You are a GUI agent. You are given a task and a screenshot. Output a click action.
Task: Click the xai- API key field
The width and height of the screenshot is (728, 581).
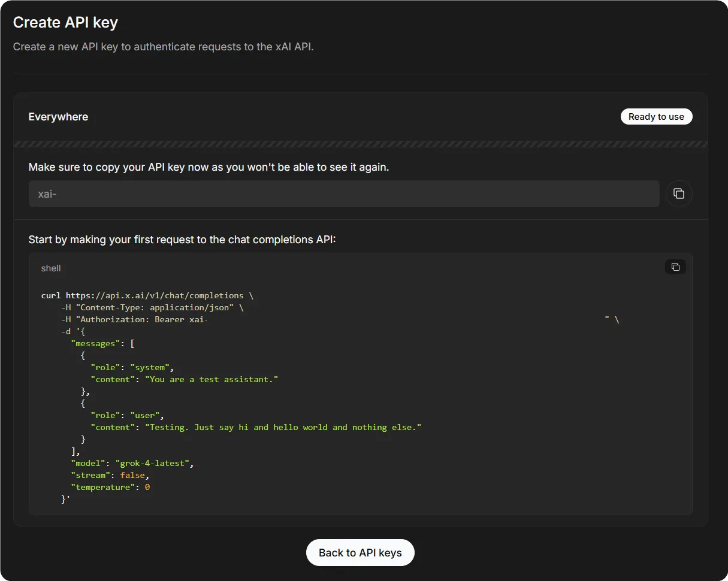coord(343,194)
